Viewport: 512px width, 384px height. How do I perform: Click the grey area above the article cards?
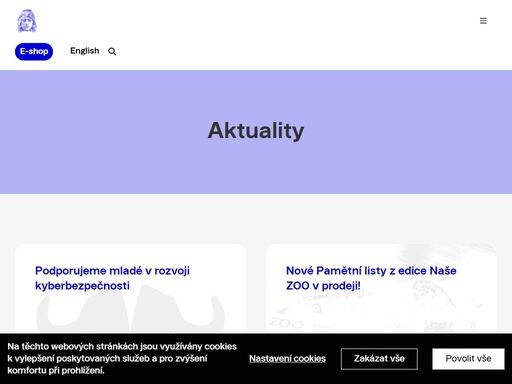(x=256, y=219)
